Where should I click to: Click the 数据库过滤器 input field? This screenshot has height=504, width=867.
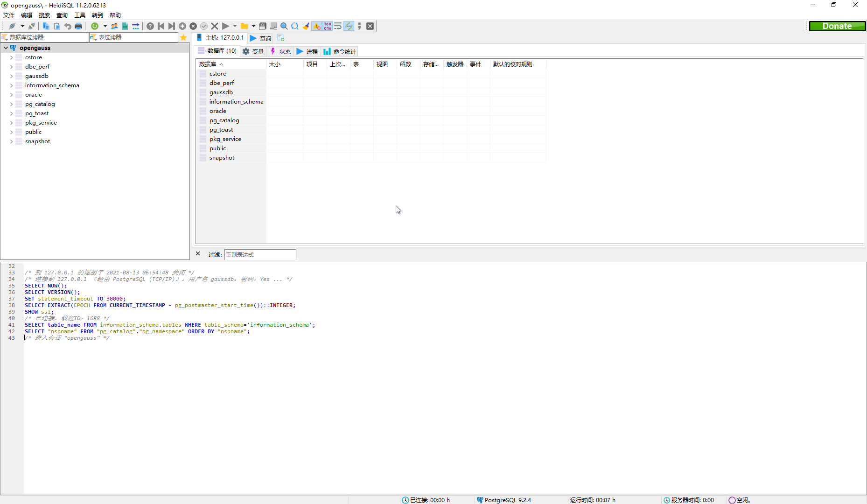click(48, 37)
